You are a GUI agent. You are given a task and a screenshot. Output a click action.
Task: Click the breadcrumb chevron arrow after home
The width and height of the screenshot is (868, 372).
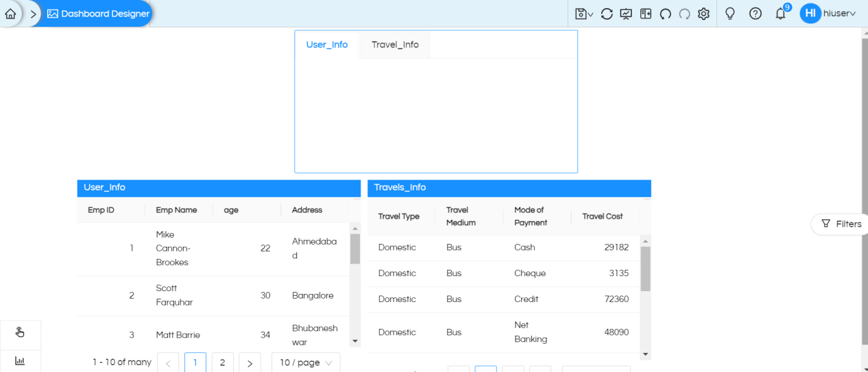click(x=33, y=14)
